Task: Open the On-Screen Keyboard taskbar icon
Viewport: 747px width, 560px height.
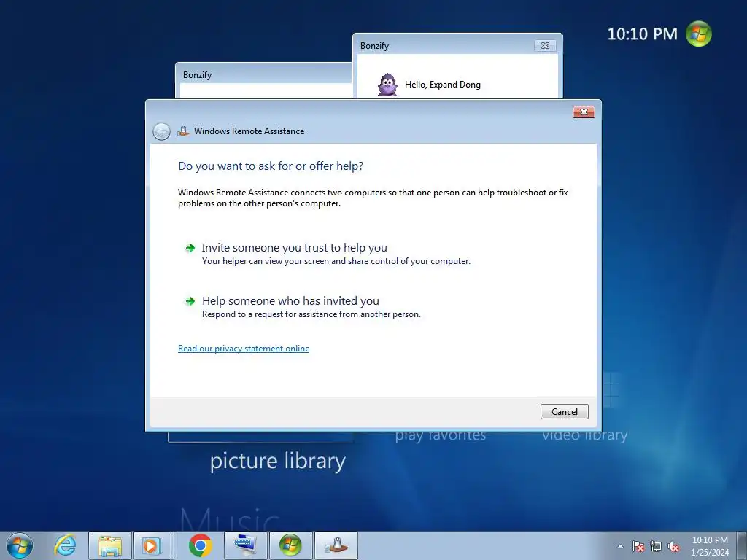Action: point(246,545)
